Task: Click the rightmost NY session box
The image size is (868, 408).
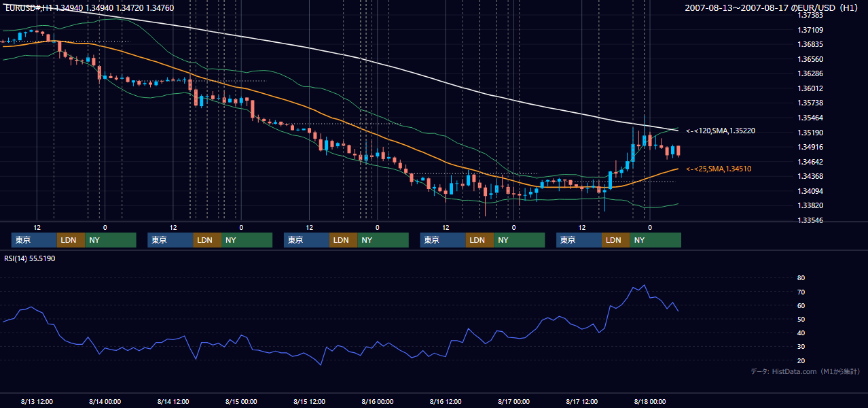Action: pos(655,240)
